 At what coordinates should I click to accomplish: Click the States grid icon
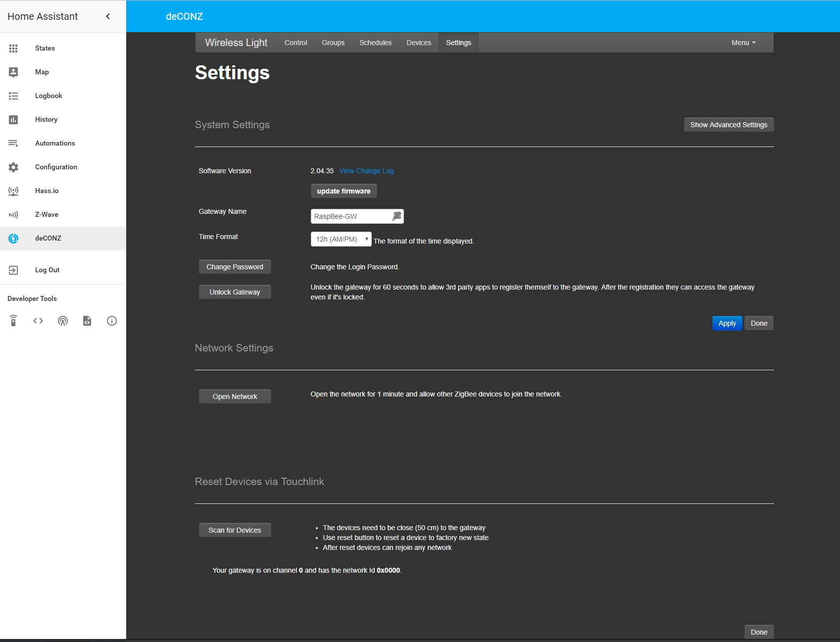(13, 48)
